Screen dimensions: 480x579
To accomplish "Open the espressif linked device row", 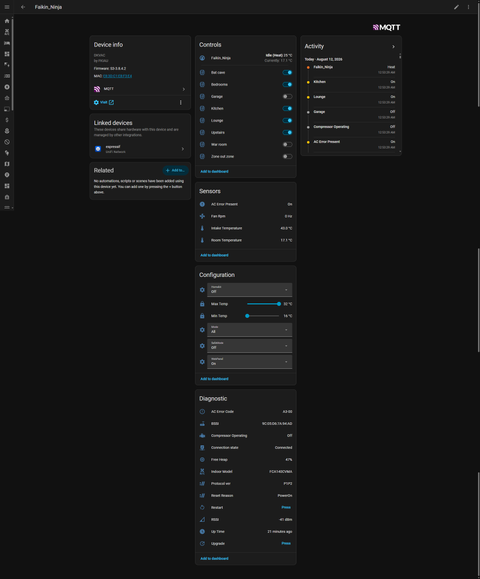I will click(140, 149).
